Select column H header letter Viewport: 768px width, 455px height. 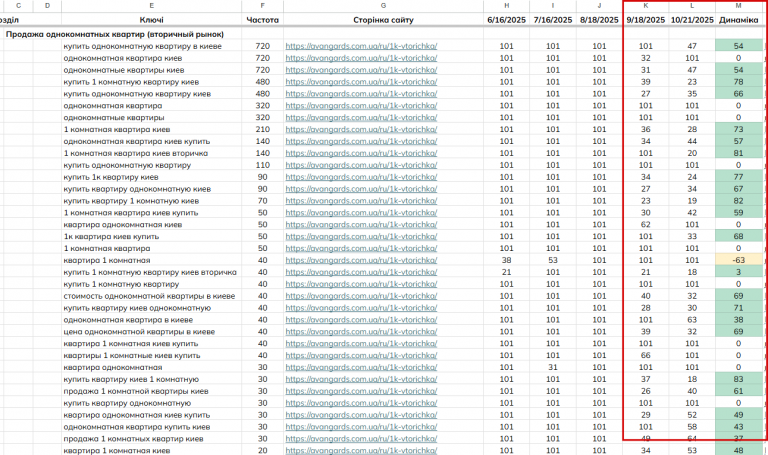click(506, 6)
